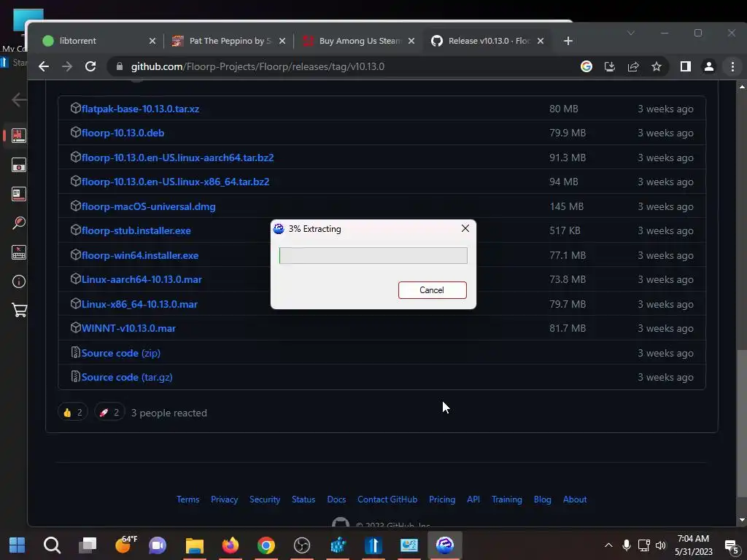Cancel the extraction dialog
The height and width of the screenshot is (560, 747).
(x=432, y=290)
